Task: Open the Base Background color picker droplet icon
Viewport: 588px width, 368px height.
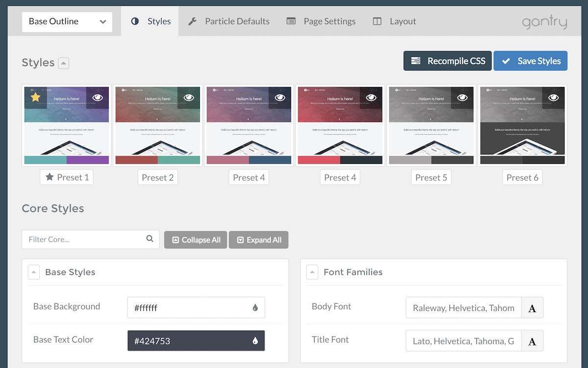Action: (x=256, y=307)
